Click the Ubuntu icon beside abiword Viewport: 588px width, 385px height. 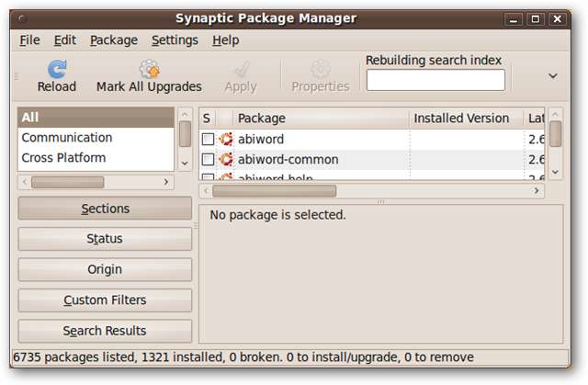pyautogui.click(x=226, y=139)
